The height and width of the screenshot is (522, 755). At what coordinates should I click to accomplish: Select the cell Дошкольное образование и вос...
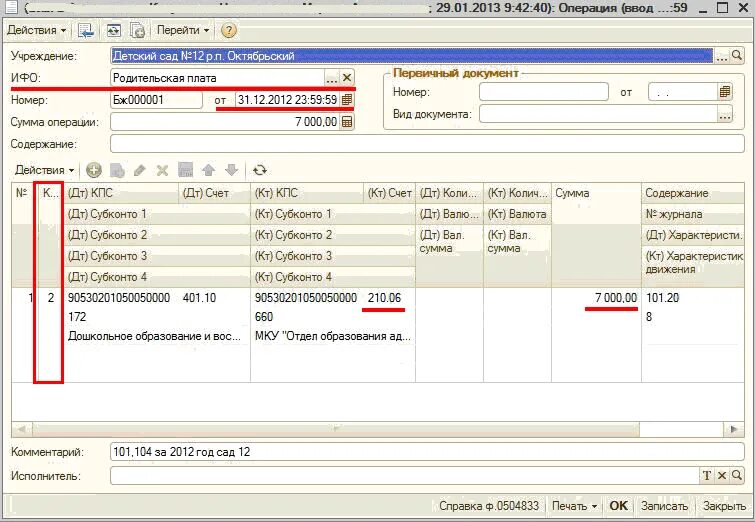tap(157, 336)
